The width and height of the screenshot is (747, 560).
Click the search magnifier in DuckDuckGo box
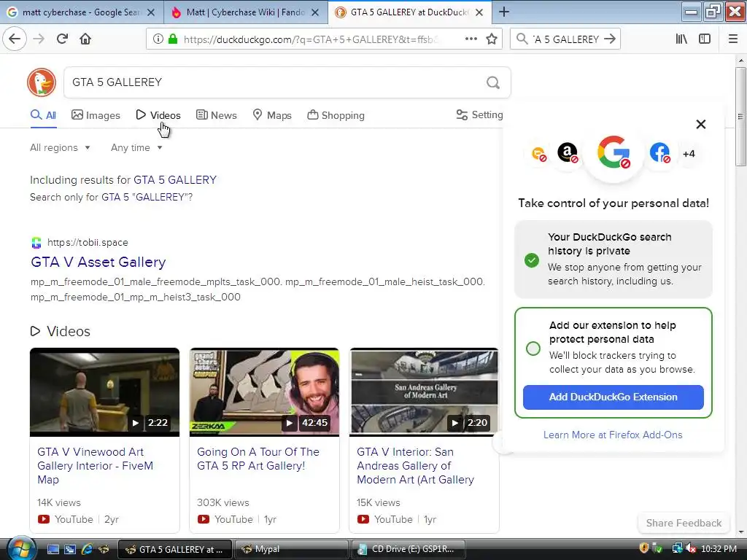(x=493, y=83)
